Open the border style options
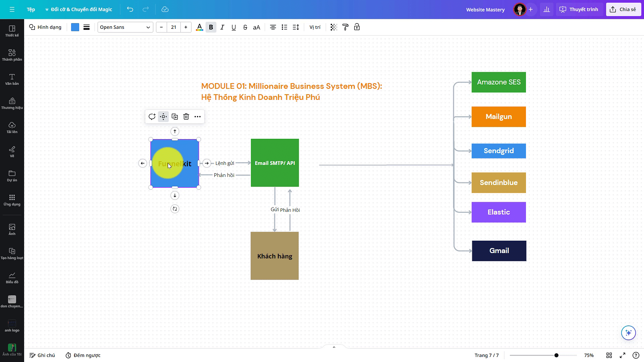The height and width of the screenshot is (362, 644). (x=87, y=27)
